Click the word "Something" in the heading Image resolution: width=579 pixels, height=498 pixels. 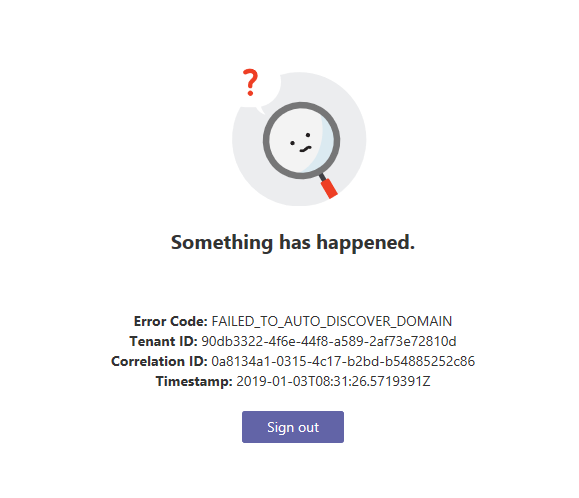(222, 243)
